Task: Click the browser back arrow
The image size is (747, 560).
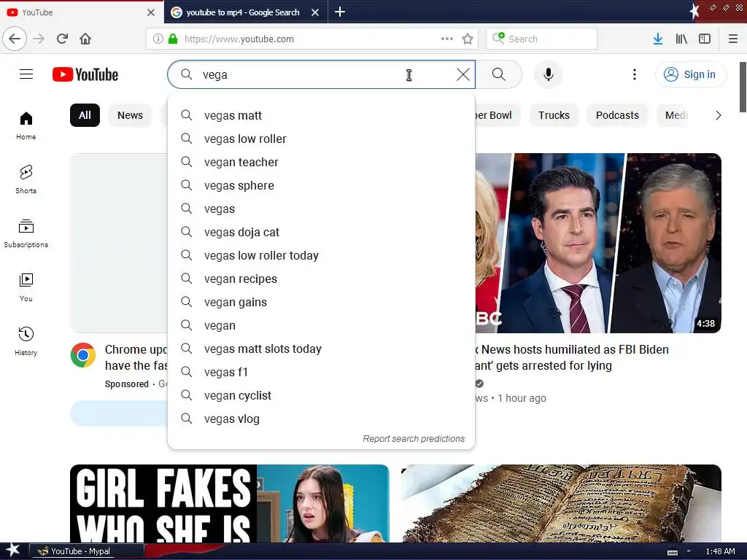Action: 15,39
